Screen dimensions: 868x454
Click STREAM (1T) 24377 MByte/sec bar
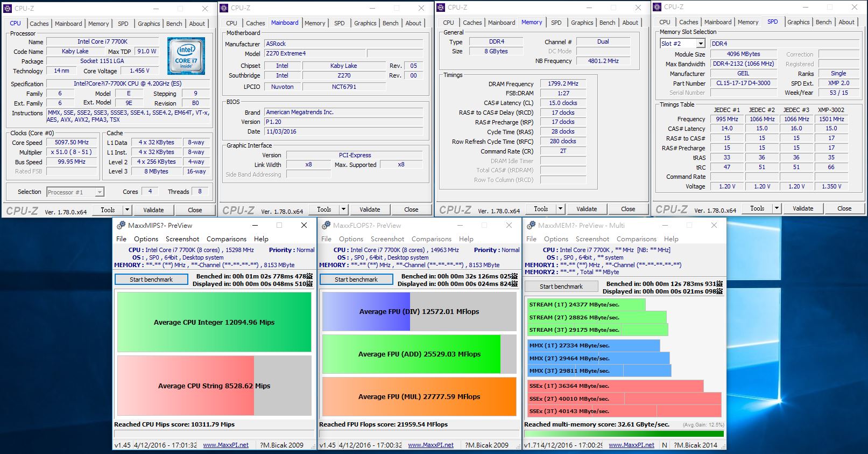pos(586,305)
